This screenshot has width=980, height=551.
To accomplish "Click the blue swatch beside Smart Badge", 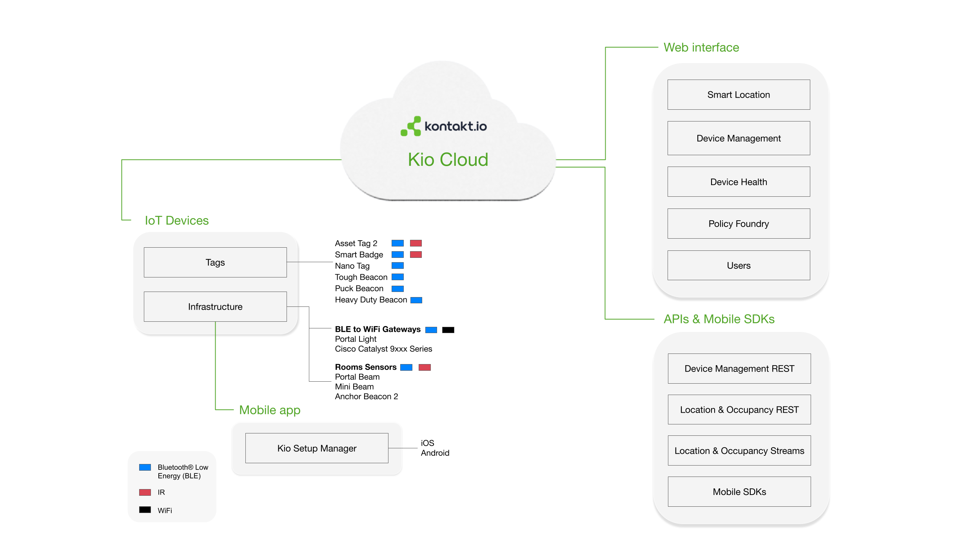I will 397,255.
